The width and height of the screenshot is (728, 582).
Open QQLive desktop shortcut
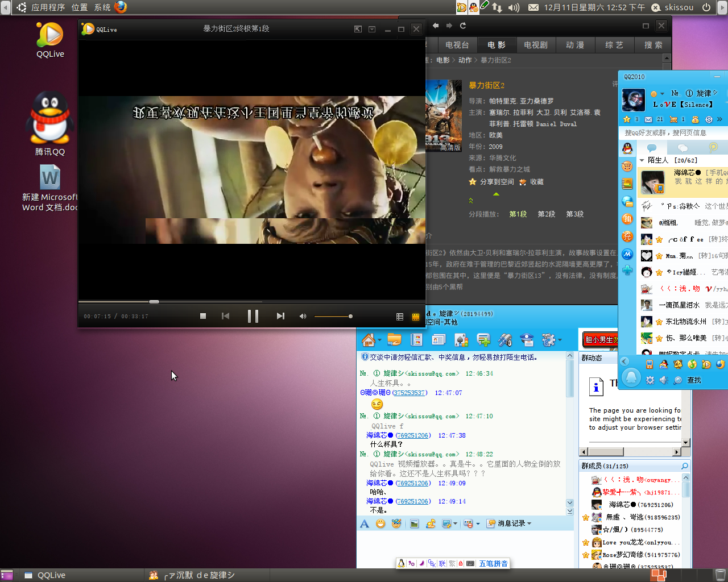(50, 40)
